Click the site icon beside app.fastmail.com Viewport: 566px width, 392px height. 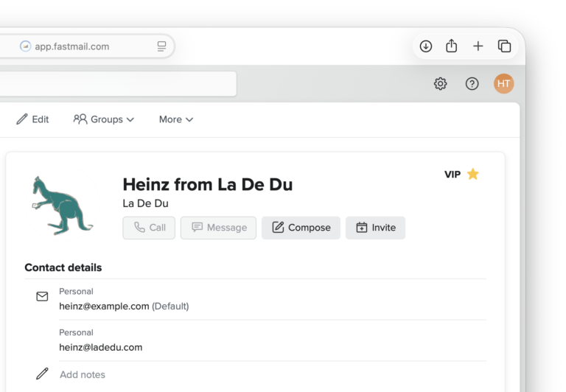tap(25, 46)
